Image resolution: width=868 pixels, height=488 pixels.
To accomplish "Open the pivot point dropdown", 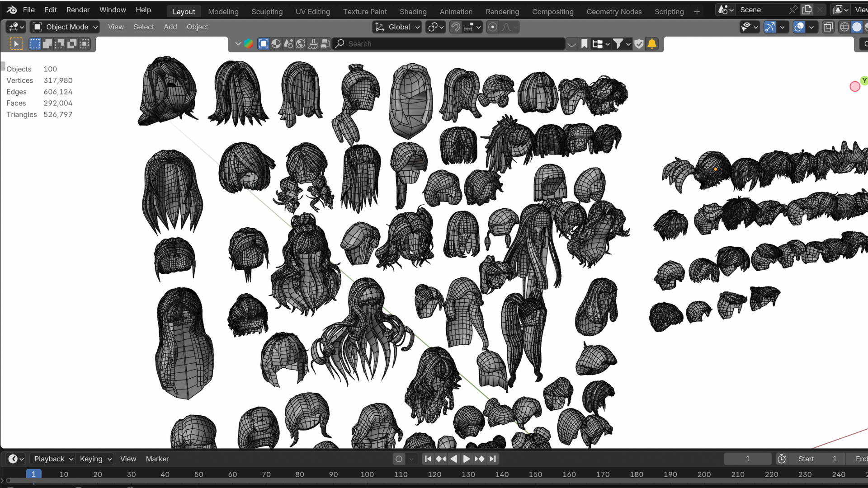I will pos(436,27).
